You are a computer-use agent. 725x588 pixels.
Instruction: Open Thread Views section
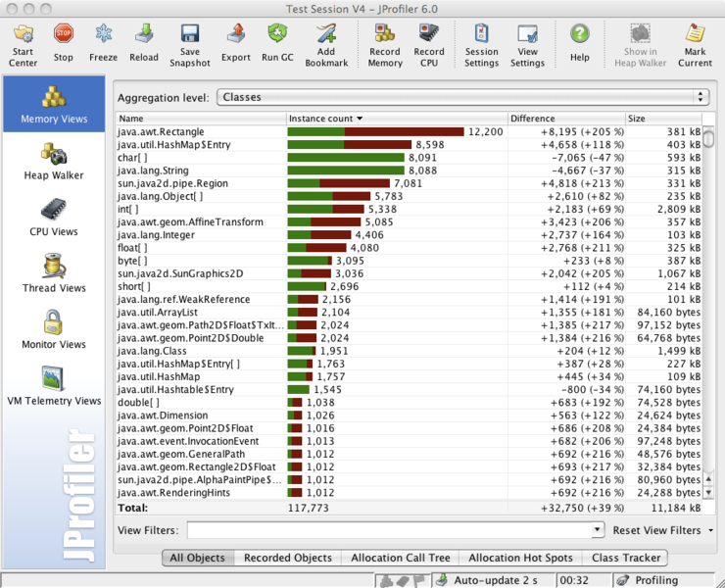click(54, 273)
